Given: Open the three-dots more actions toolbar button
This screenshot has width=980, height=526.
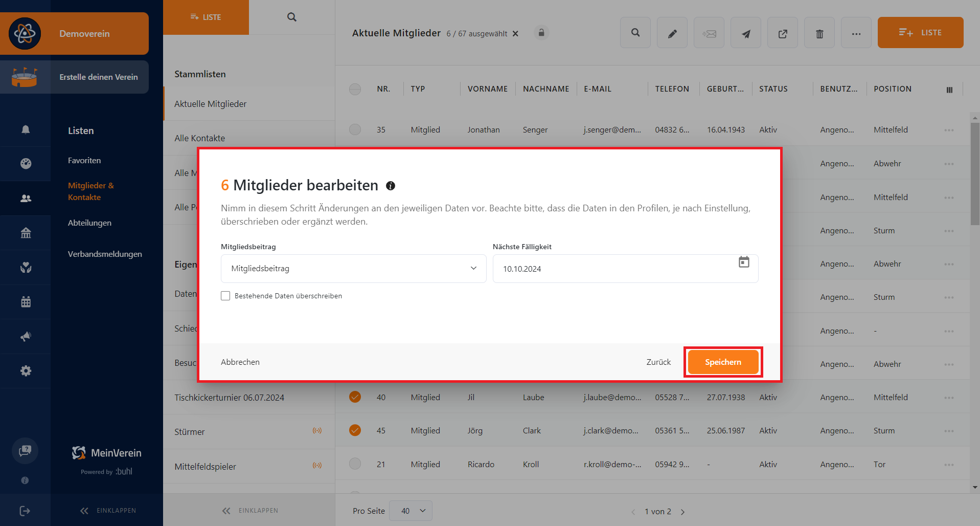Looking at the screenshot, I should tap(856, 33).
